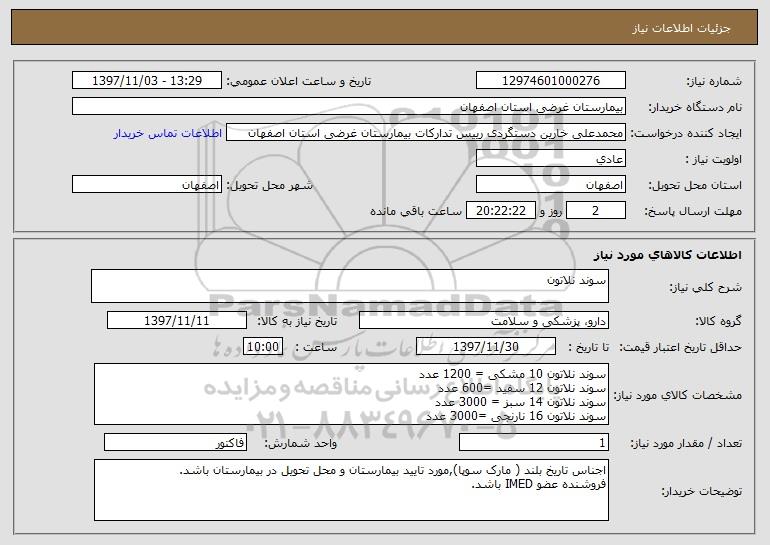Click label اولویت نیاز :
Screen dimensions: 770x545
(x=714, y=160)
